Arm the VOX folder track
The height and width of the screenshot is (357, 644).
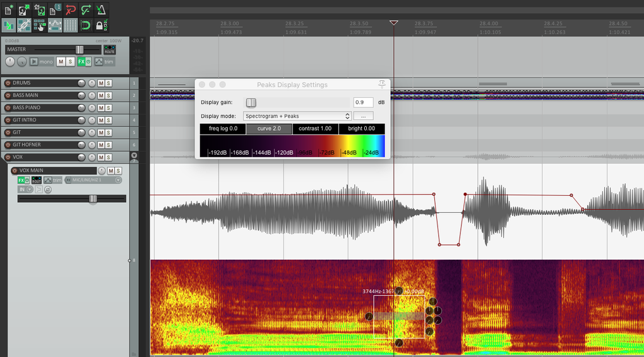8,157
